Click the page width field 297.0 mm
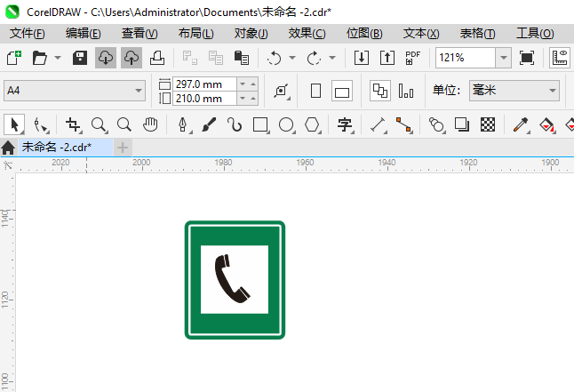This screenshot has width=574, height=392. [x=205, y=84]
